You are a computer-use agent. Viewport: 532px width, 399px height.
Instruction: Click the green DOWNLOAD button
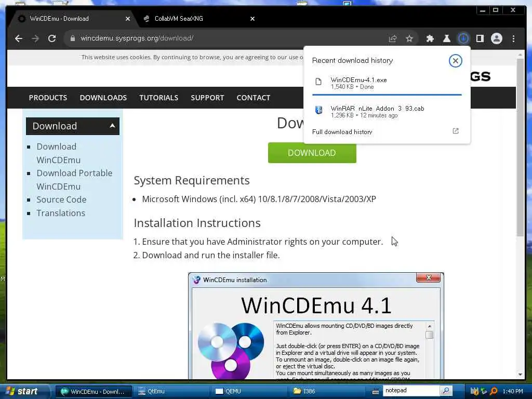(x=312, y=153)
